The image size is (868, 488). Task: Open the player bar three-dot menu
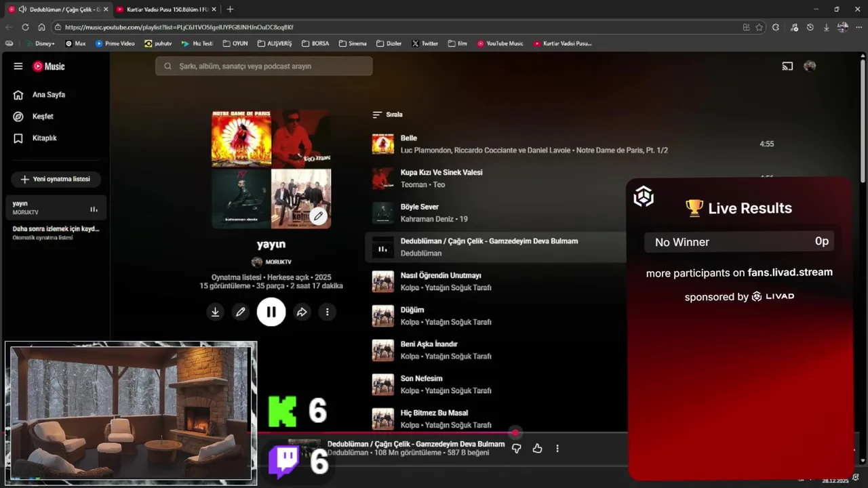click(557, 449)
